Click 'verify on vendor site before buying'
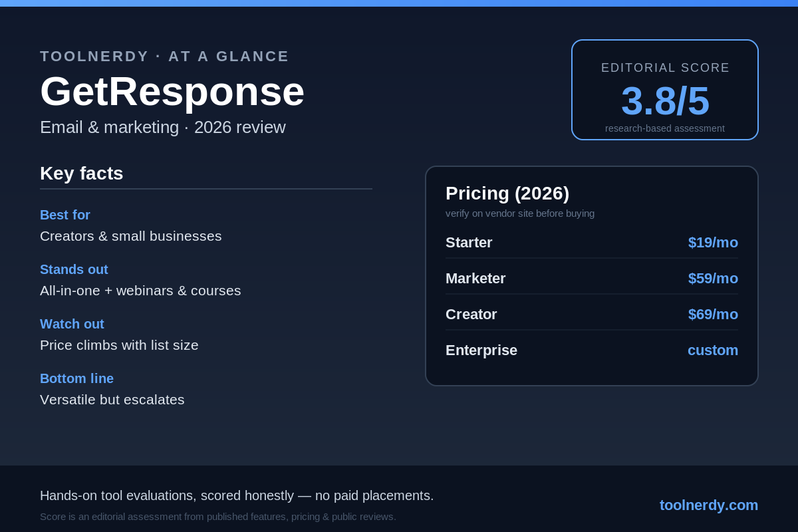 pos(520,213)
